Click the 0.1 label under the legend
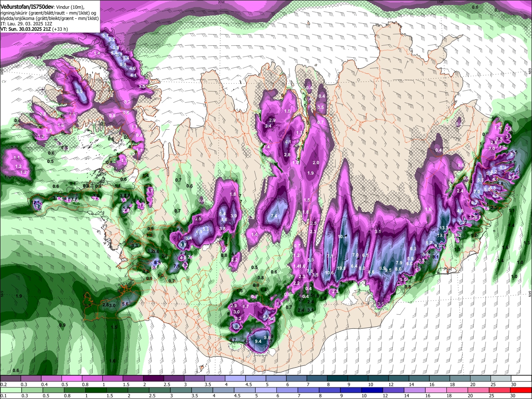The image size is (532, 399). (x=4, y=396)
